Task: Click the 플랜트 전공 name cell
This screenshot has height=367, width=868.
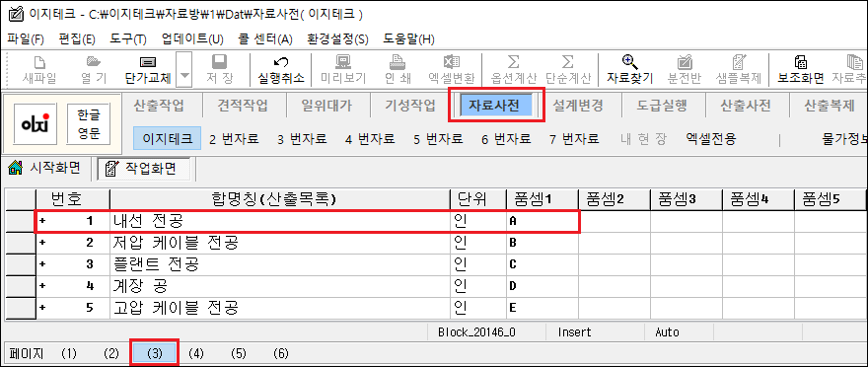Action: (x=280, y=264)
